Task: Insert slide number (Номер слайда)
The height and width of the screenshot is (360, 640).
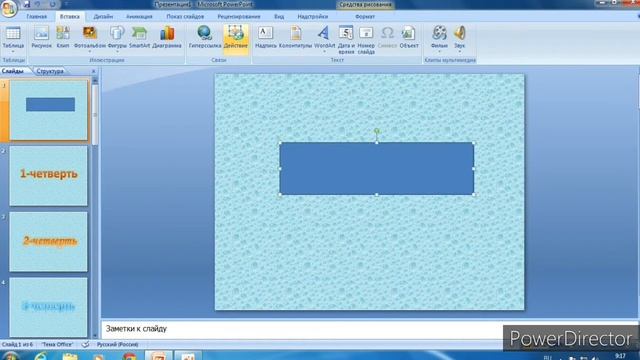Action: point(366,40)
